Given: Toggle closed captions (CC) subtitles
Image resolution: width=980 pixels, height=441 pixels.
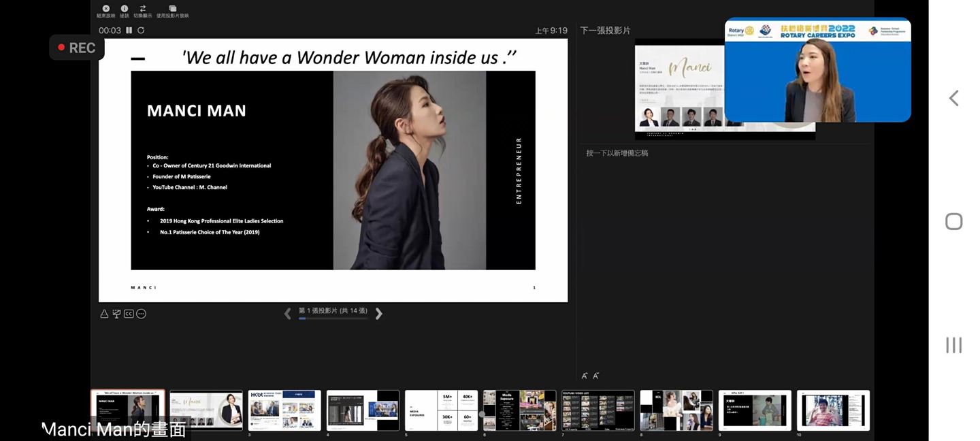Looking at the screenshot, I should [x=129, y=314].
